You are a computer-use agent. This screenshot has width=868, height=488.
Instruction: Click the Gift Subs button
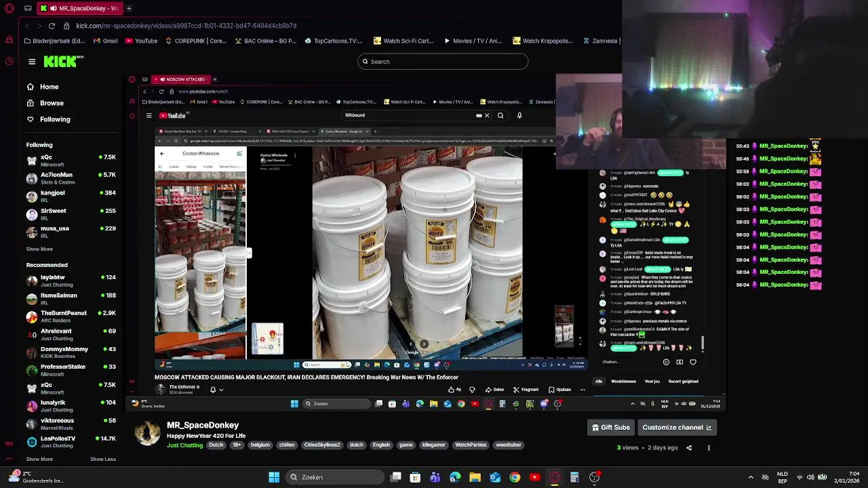[x=610, y=428]
